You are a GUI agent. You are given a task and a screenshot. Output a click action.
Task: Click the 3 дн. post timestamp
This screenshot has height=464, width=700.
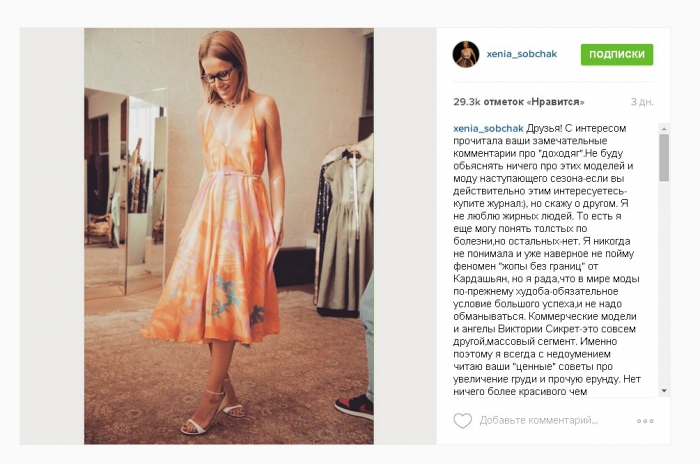click(x=642, y=102)
